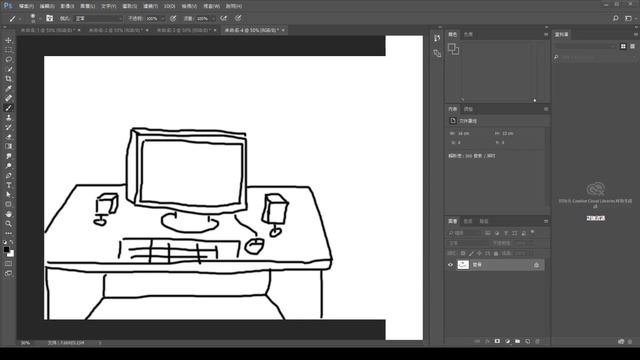Screen dimensions: 640x360
Task: Select the Zoom tool
Action: (9, 224)
